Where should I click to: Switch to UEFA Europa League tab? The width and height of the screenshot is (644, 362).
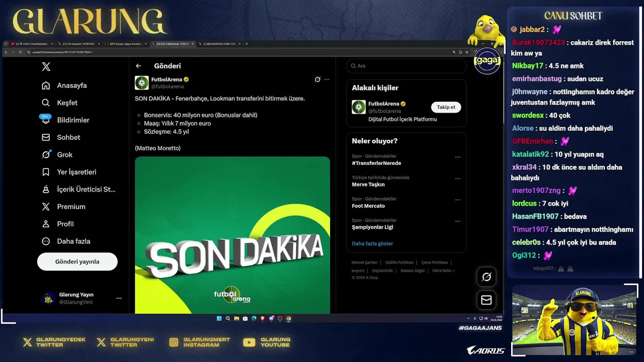click(x=125, y=44)
